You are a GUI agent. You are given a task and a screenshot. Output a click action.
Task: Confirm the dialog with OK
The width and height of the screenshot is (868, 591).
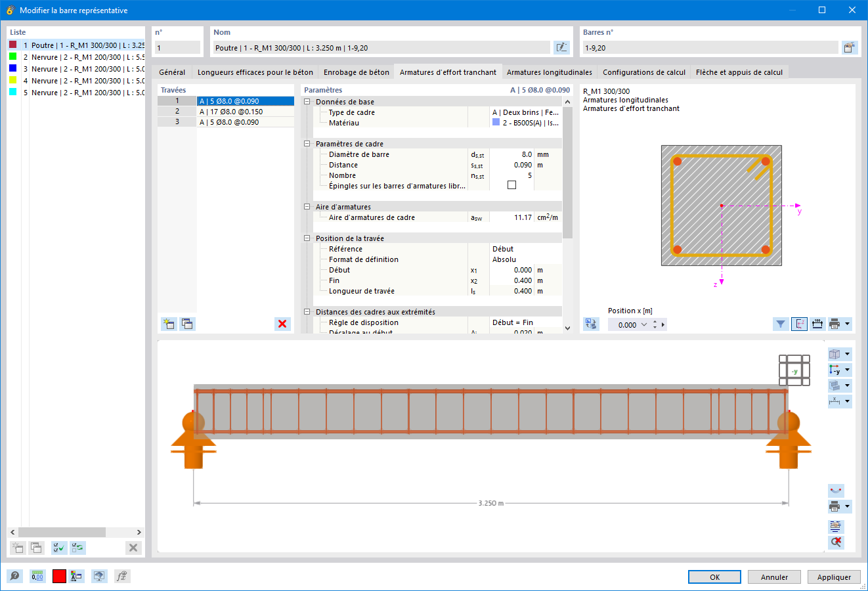pos(715,577)
